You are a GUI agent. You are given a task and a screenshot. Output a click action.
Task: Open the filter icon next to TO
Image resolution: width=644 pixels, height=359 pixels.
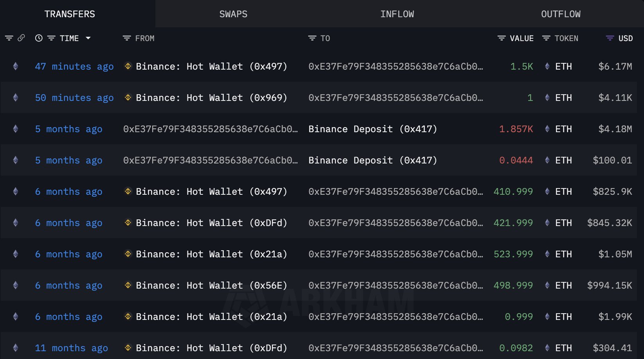[x=312, y=38]
